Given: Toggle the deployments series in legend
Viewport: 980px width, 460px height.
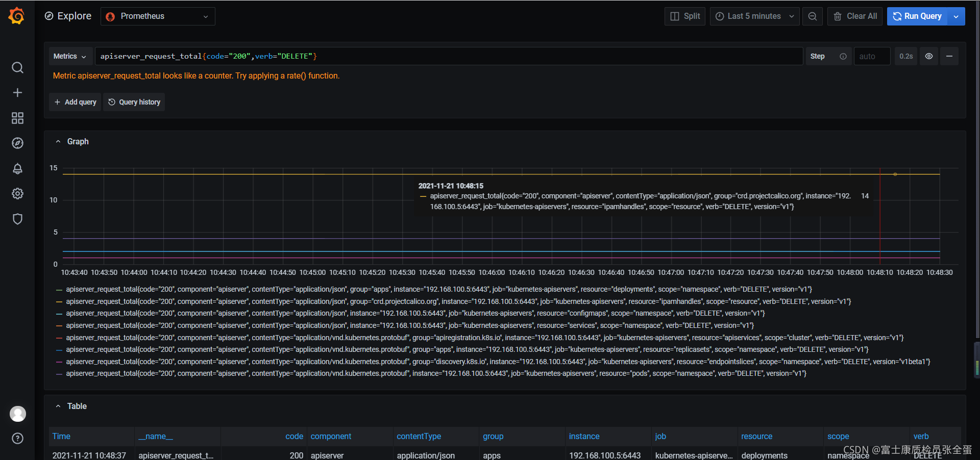Looking at the screenshot, I should [x=438, y=289].
